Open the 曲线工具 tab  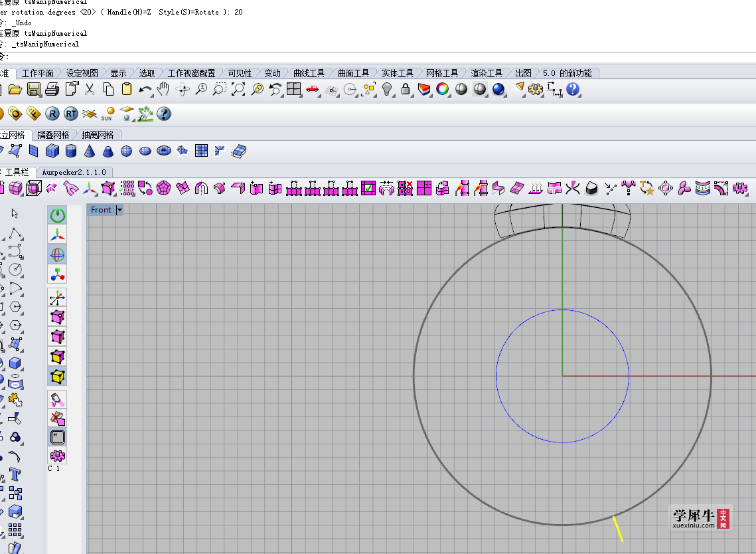point(309,73)
